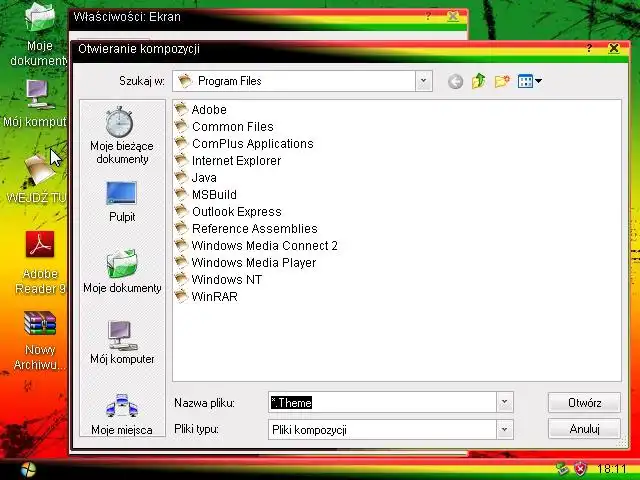Select the Mój komputer desktop icon
This screenshot has height=480, width=640.
[35, 103]
